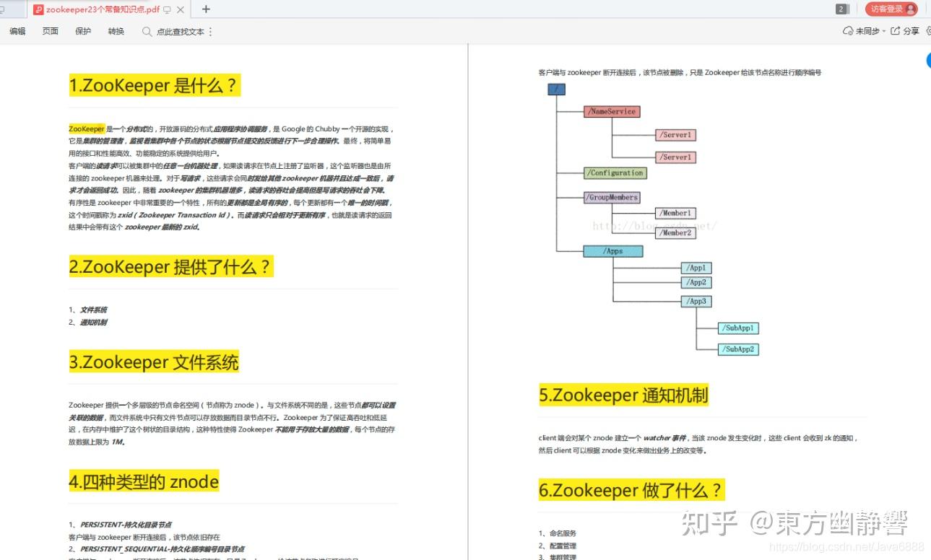Click the PERSISTENT_SEQUENTIAL-持久化顺序编号目录节点 line
This screenshot has height=560, width=931.
[157, 549]
